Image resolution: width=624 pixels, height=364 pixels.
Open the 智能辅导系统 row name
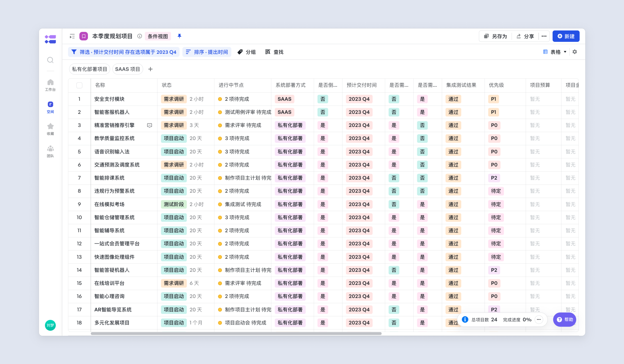(x=109, y=231)
